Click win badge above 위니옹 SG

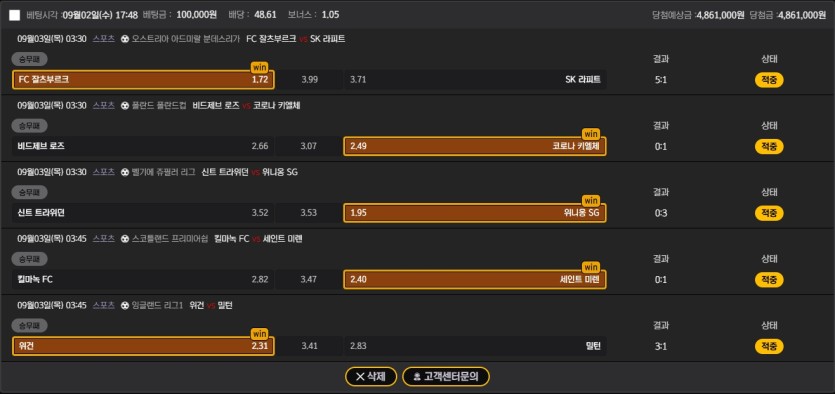click(591, 201)
